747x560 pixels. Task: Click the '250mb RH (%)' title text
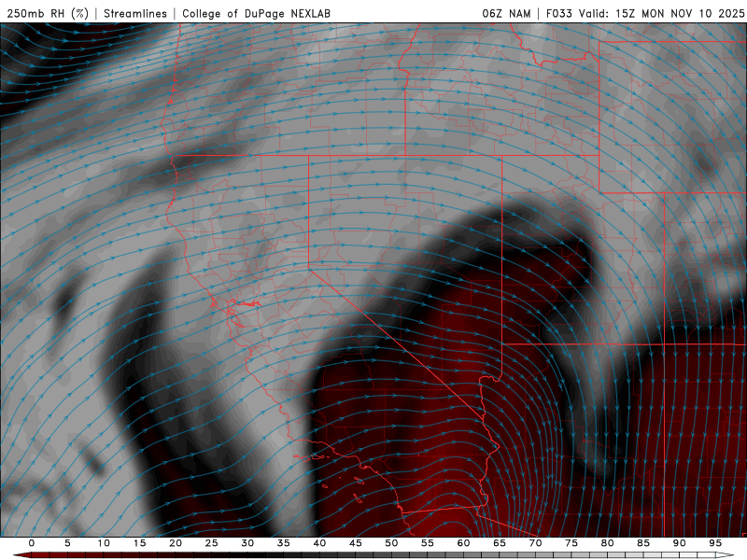pos(48,14)
